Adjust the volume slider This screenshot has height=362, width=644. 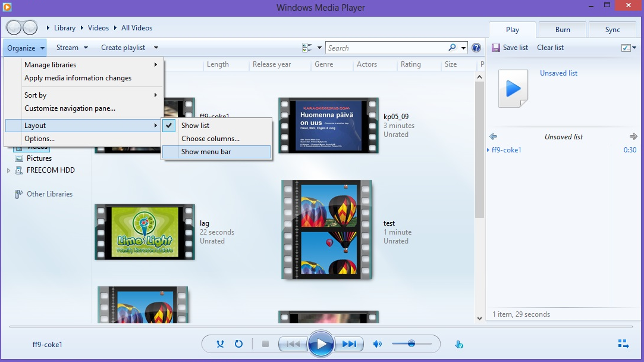tap(411, 344)
